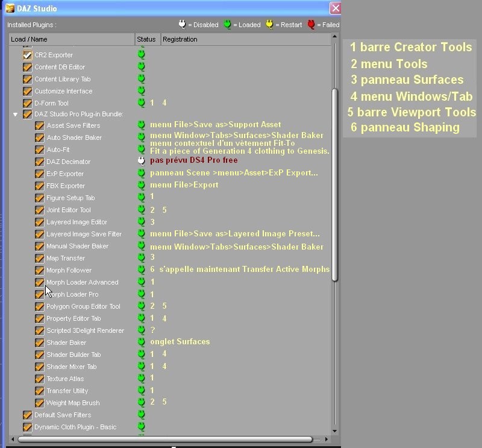Click the Registration column header

(246, 39)
